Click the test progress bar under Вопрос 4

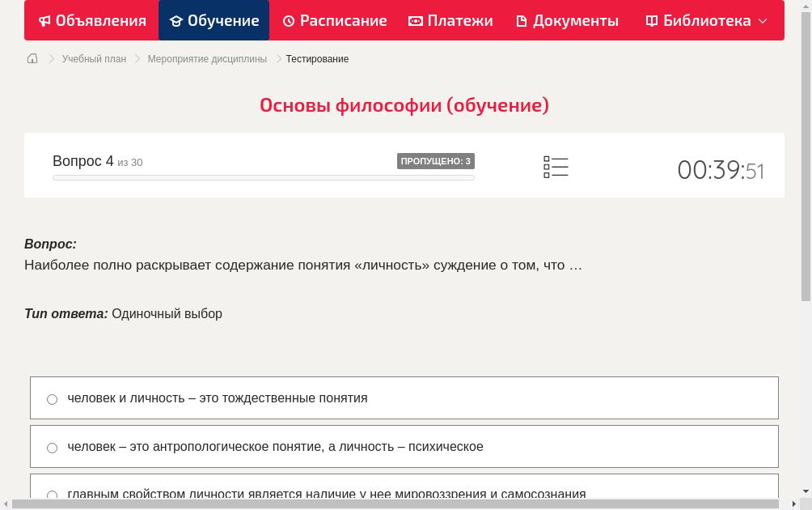[263, 177]
